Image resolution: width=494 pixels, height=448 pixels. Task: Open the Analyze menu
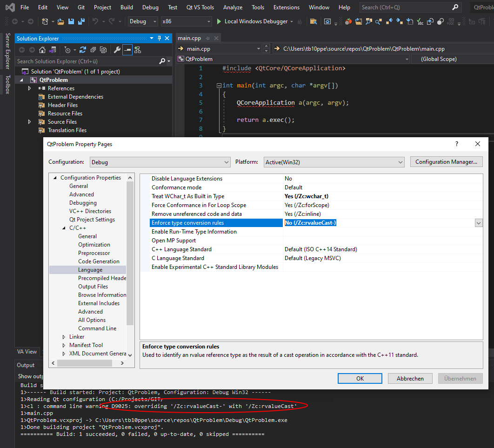[x=233, y=7]
